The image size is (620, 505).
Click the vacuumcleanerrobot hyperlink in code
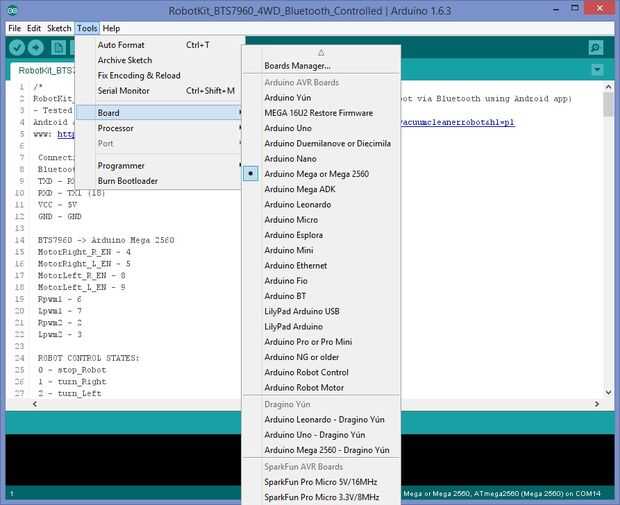point(458,122)
